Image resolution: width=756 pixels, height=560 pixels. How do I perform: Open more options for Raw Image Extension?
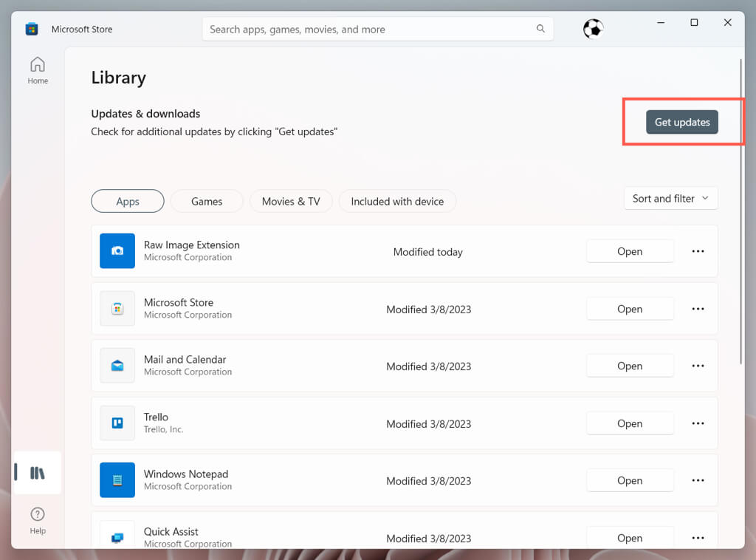click(698, 251)
